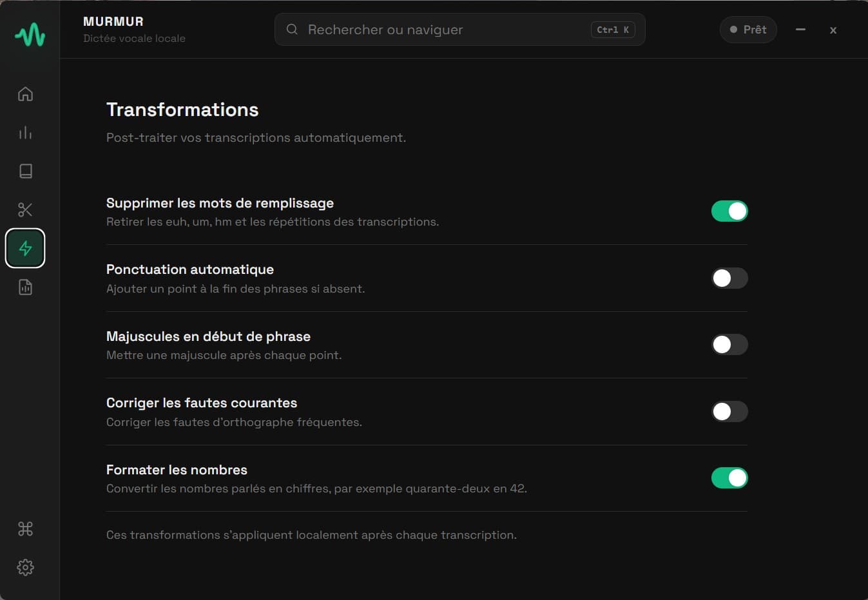Click the 'Ponctuation automatique' label

pyautogui.click(x=190, y=269)
